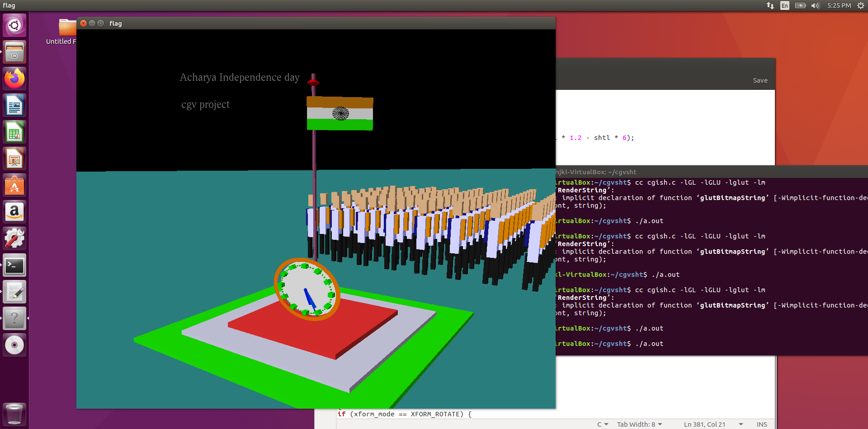
Task: Open the Files file manager
Action: click(14, 52)
